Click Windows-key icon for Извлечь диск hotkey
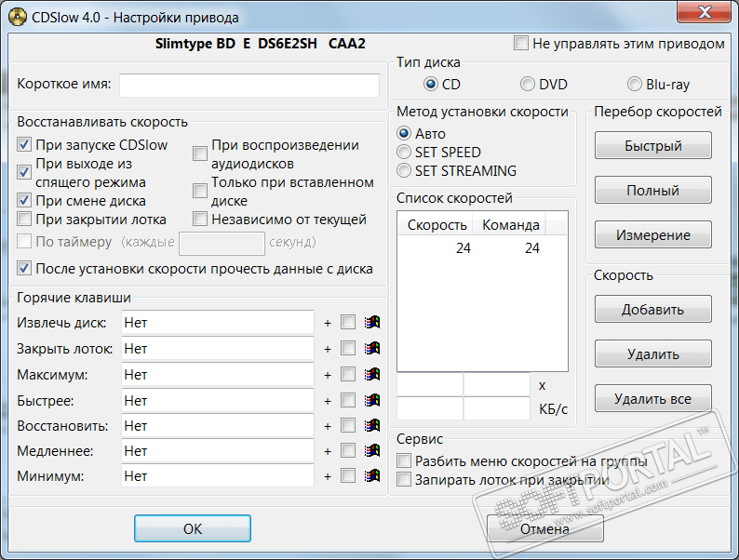 coord(372,322)
